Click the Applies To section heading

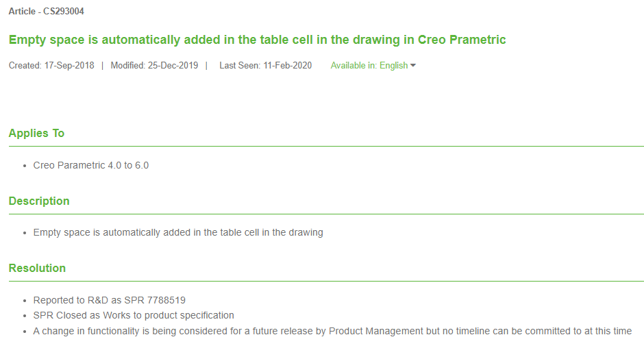tap(36, 133)
